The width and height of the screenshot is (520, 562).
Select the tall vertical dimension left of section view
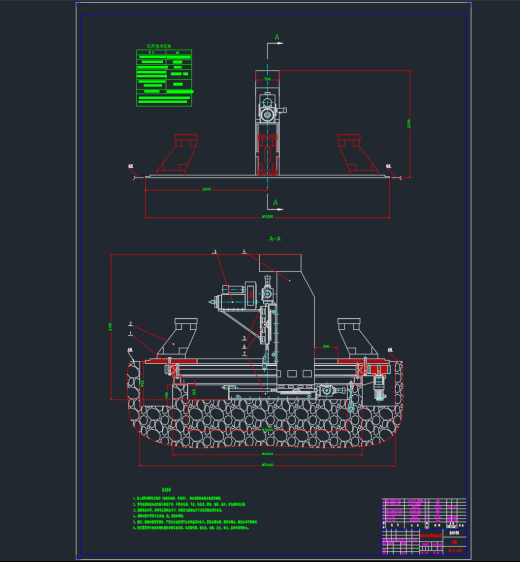click(110, 327)
